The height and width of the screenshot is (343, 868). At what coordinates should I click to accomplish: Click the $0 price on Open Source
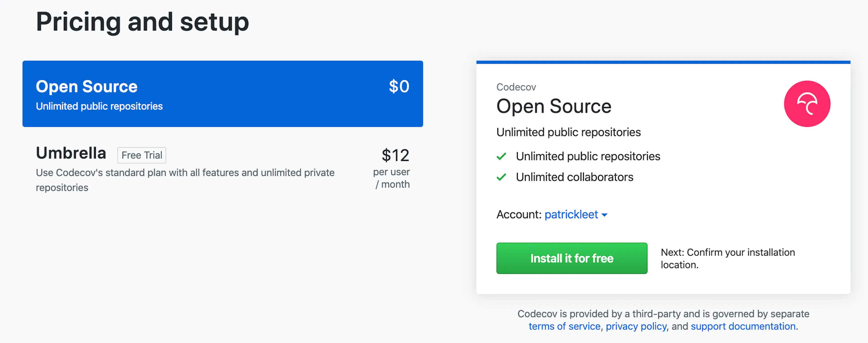[x=399, y=86]
